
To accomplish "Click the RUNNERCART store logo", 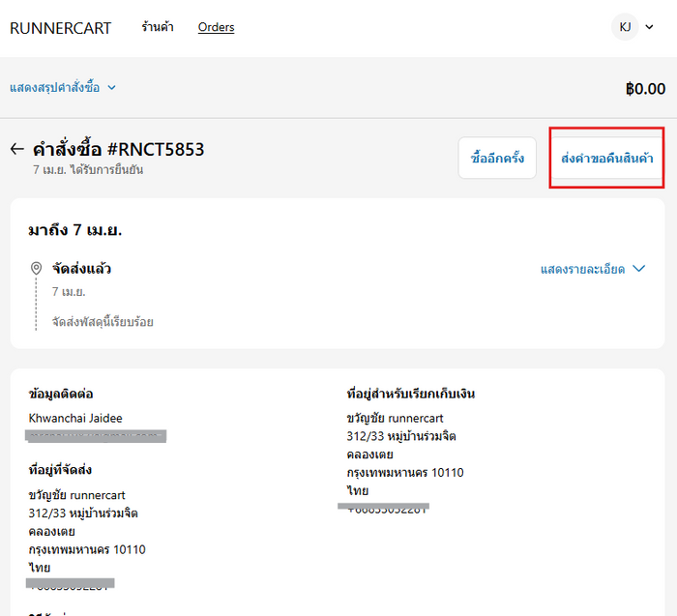I will pyautogui.click(x=60, y=28).
